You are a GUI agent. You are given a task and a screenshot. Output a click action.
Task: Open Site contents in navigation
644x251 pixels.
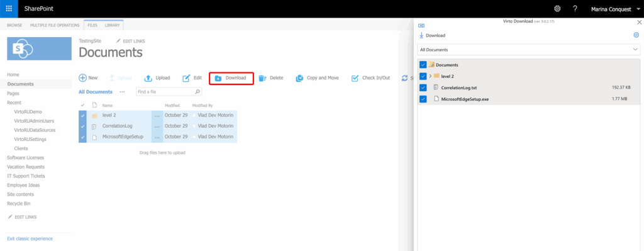pos(21,194)
